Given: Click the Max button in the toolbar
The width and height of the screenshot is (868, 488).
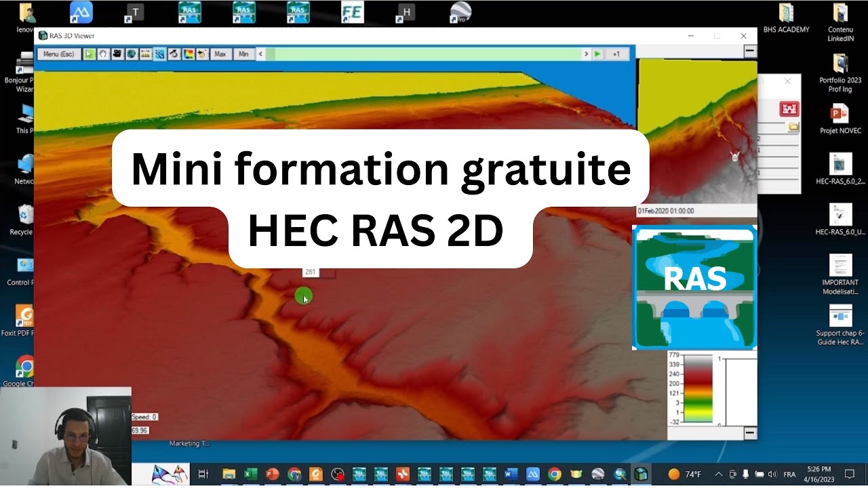Looking at the screenshot, I should tap(220, 54).
